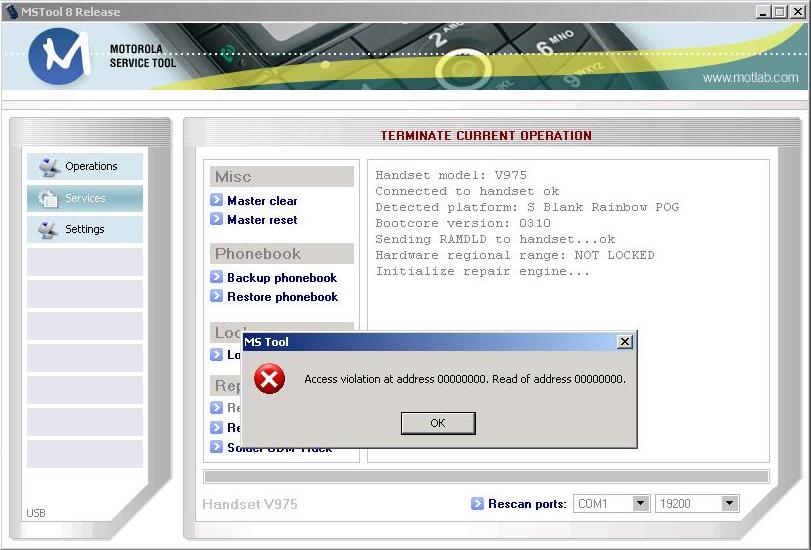
Task: Click the Settings sidebar icon
Action: click(x=48, y=229)
